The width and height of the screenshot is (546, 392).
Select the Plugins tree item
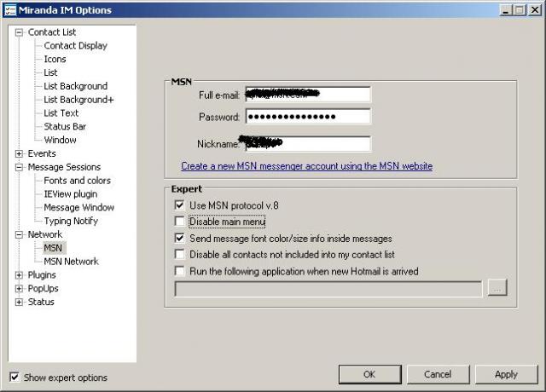(x=42, y=274)
